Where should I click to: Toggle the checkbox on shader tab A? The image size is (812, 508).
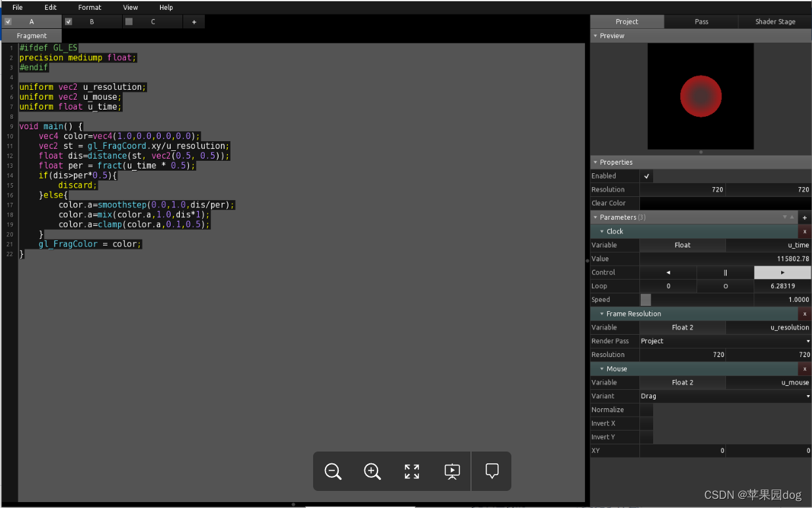pos(8,21)
